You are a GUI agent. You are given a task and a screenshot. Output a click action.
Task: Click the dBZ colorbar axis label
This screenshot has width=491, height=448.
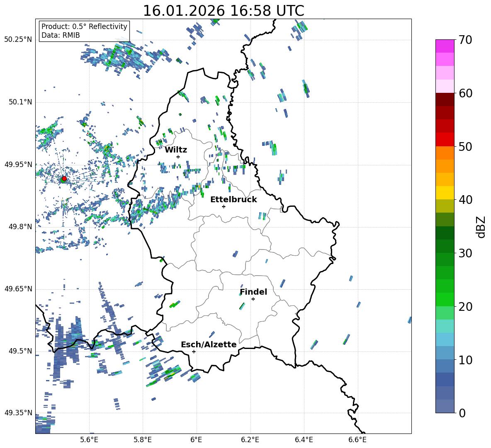pos(481,227)
